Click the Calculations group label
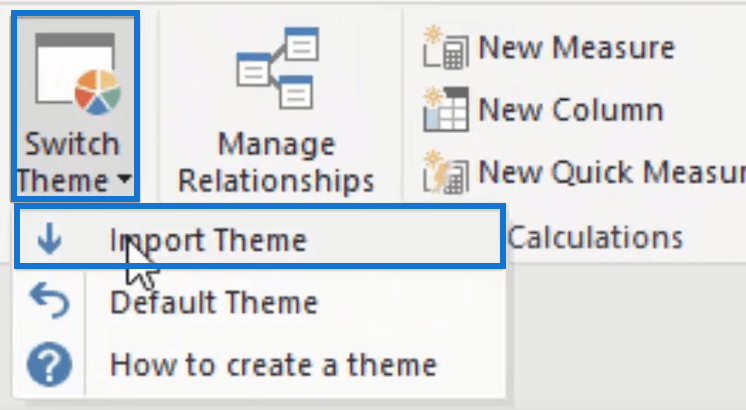 [x=595, y=237]
